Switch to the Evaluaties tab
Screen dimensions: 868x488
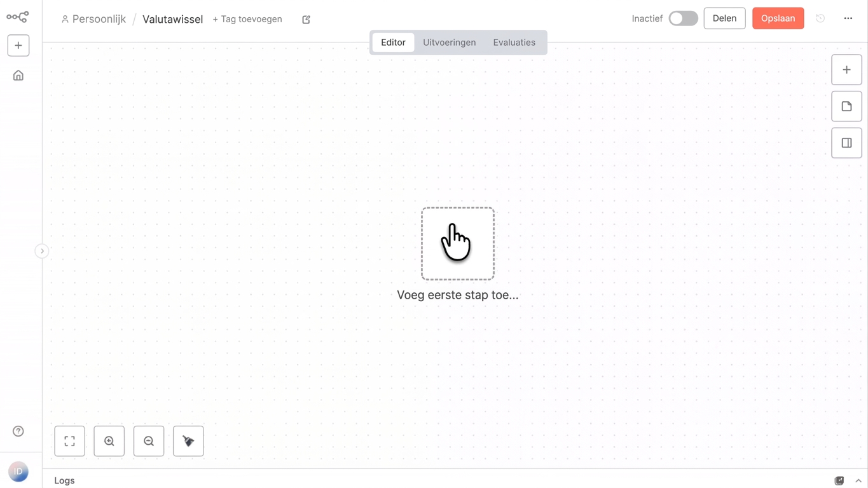click(x=514, y=43)
